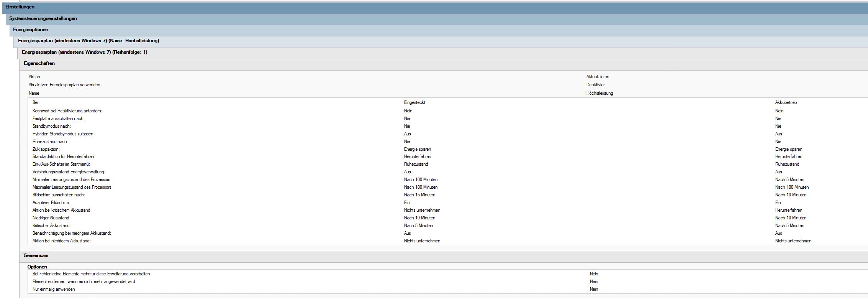
Task: Click Akkubetrieb value Nie for Festplatte row
Action: click(x=778, y=119)
